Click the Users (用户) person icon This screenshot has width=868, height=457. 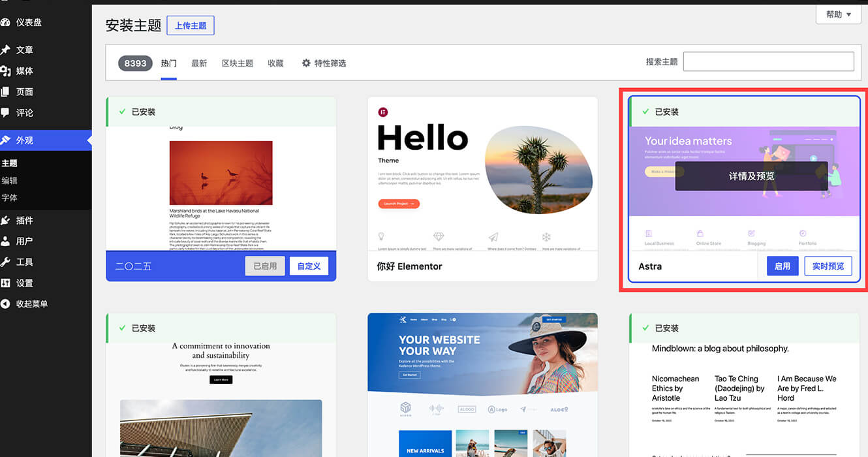point(5,241)
